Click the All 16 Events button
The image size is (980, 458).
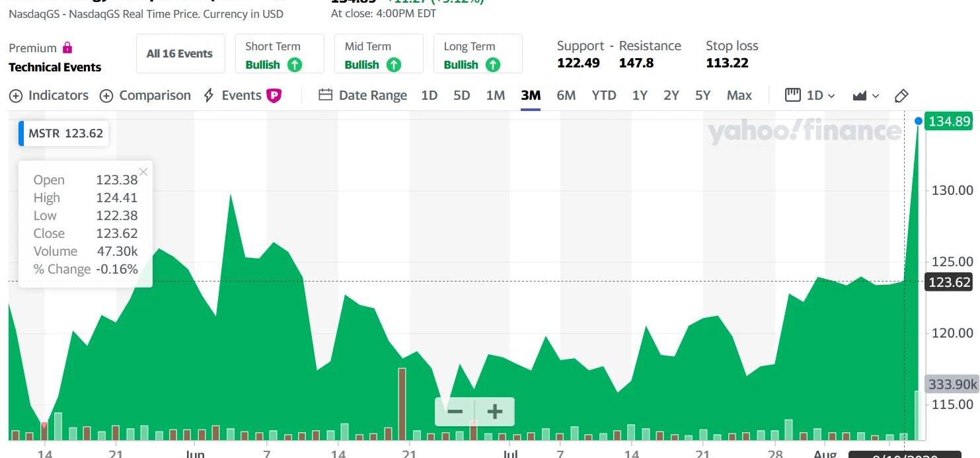coord(180,54)
